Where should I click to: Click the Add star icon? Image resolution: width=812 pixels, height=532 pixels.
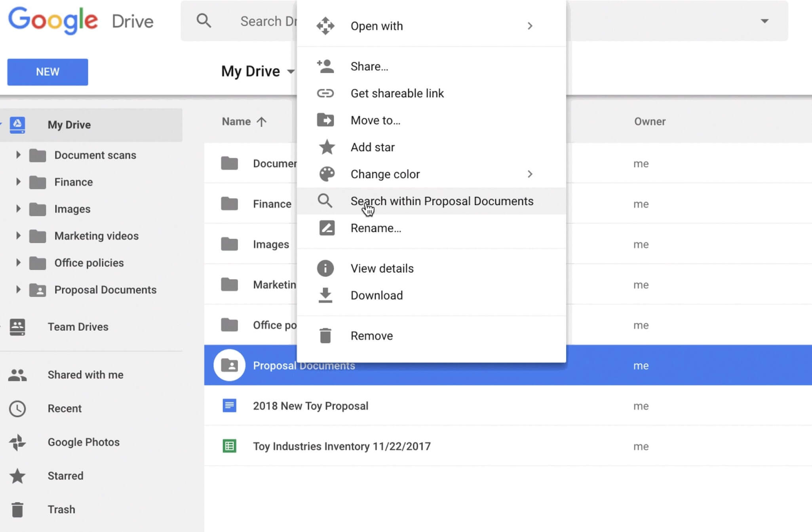pos(325,147)
